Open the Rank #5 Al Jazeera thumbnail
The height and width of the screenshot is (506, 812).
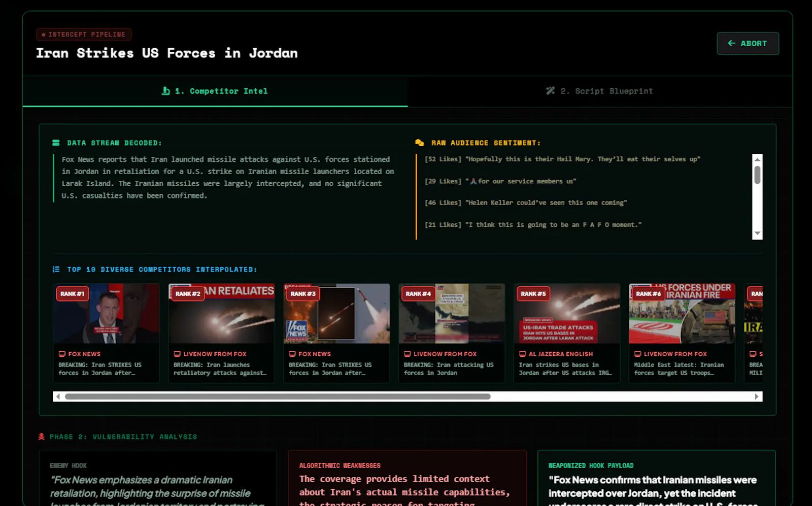pyautogui.click(x=567, y=314)
